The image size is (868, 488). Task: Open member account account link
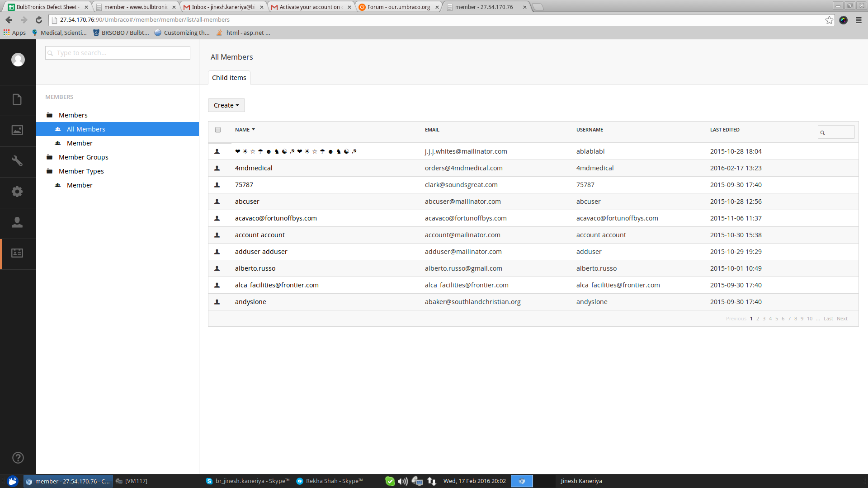260,235
